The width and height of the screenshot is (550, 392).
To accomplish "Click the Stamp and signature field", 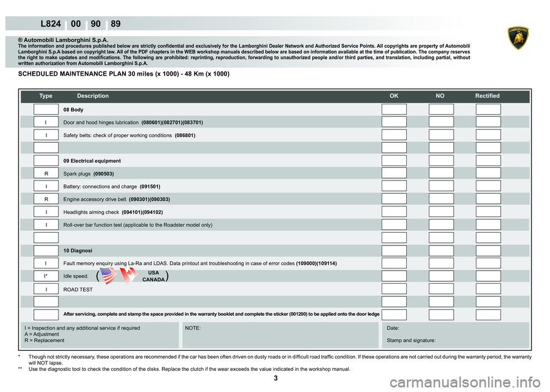I will [411, 340].
